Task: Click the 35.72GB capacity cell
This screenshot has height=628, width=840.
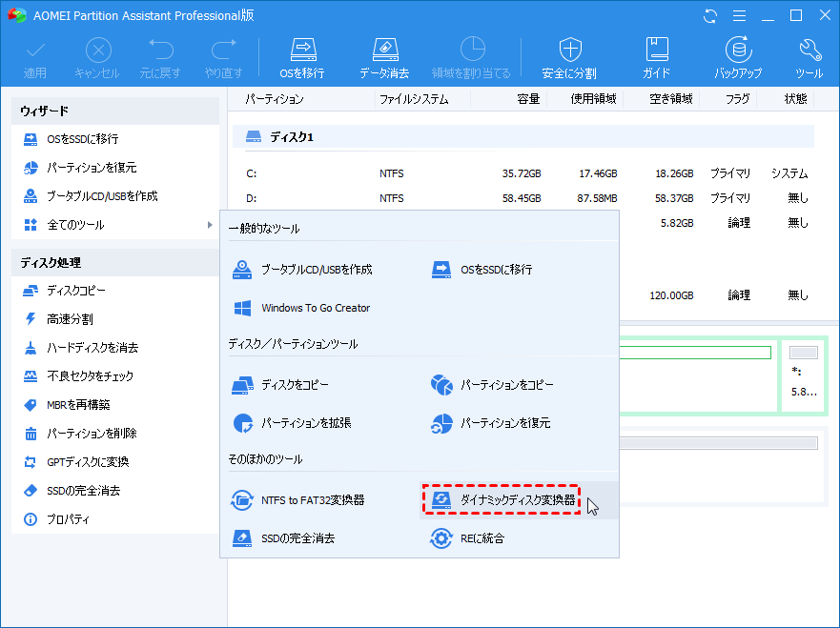Action: (522, 173)
